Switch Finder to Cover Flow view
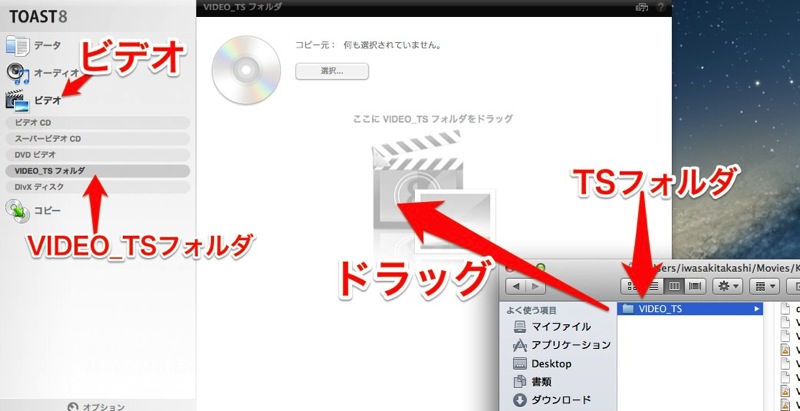This screenshot has height=411, width=800. [694, 287]
